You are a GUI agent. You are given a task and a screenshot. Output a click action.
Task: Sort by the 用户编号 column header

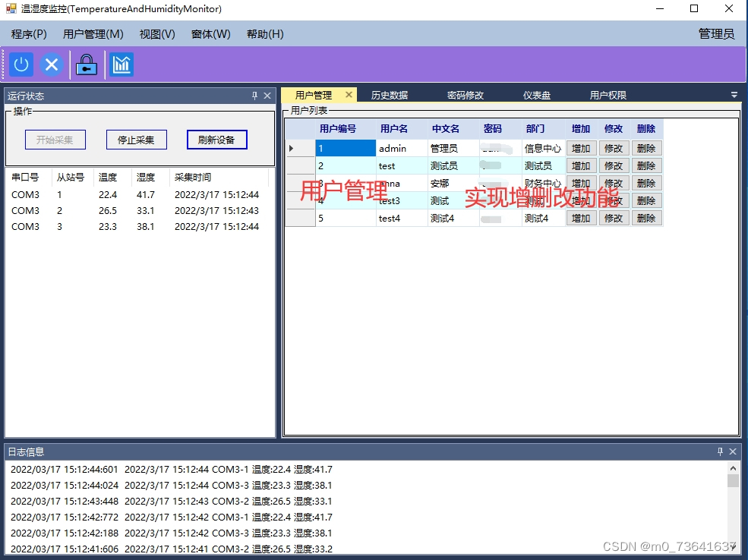(346, 129)
